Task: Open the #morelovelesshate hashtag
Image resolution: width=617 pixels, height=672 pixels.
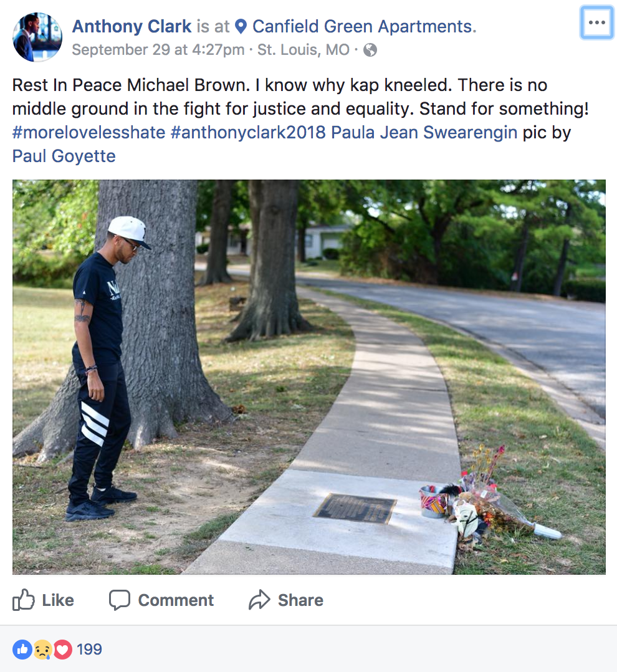Action: point(88,132)
